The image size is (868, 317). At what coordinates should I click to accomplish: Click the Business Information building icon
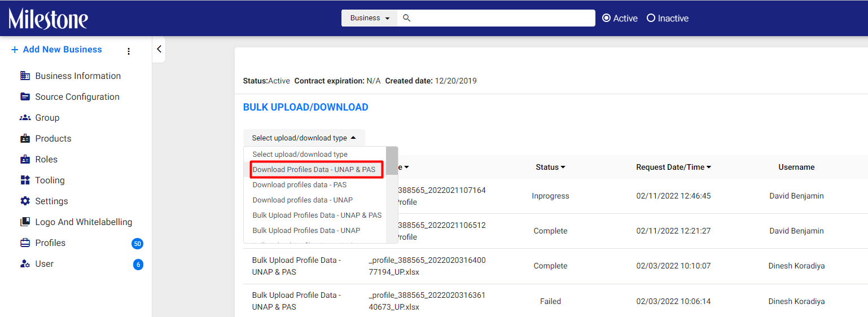click(25, 76)
